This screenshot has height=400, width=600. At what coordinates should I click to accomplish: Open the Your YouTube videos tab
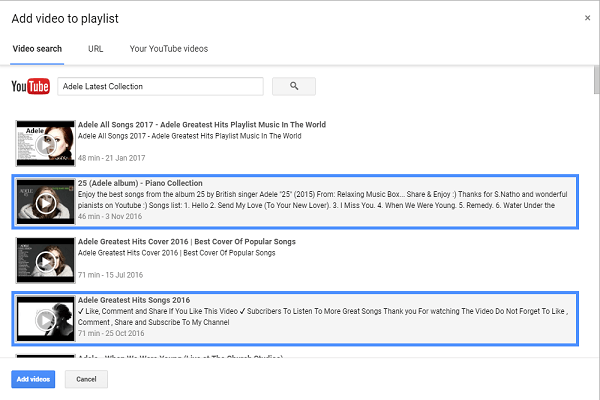pos(169,49)
